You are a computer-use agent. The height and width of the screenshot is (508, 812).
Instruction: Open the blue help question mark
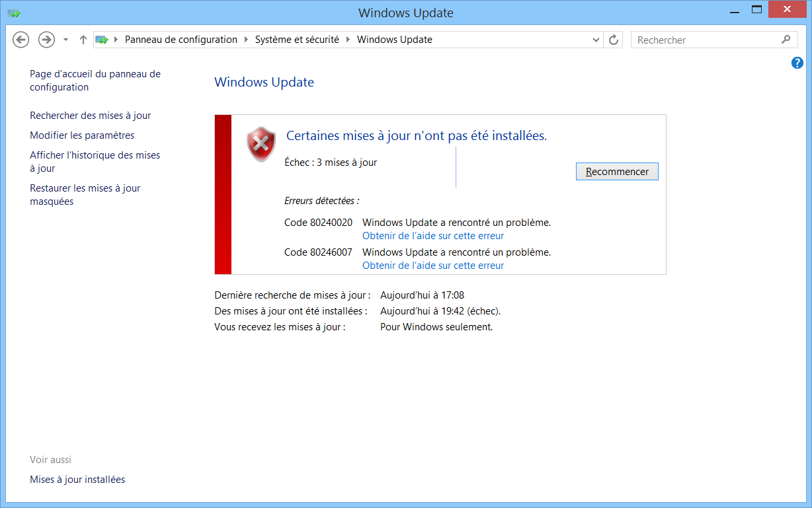coord(797,63)
